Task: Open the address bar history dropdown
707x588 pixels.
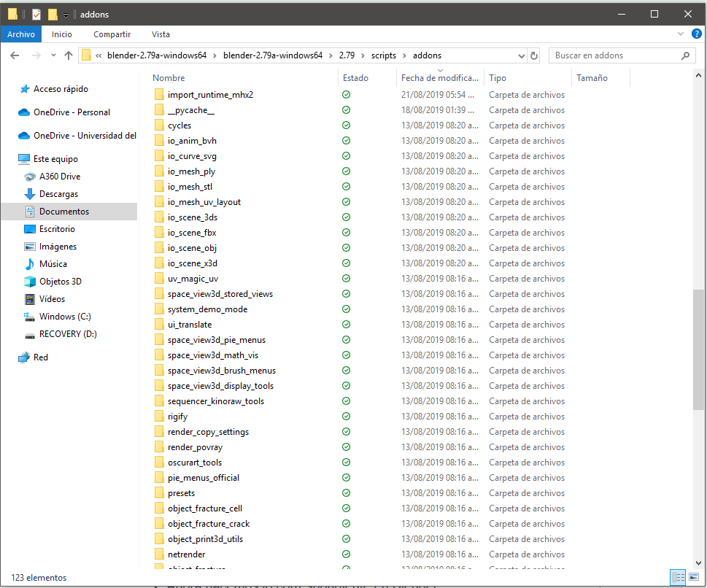Action: click(x=521, y=55)
